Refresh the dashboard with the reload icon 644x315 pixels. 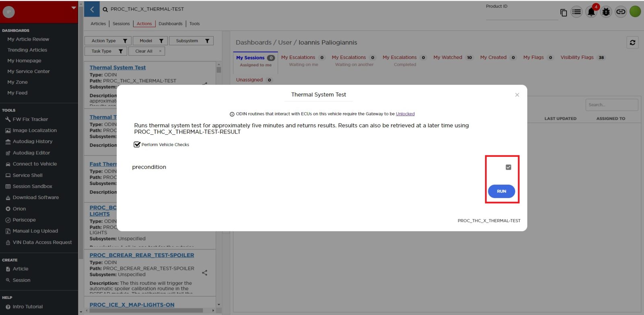click(632, 42)
